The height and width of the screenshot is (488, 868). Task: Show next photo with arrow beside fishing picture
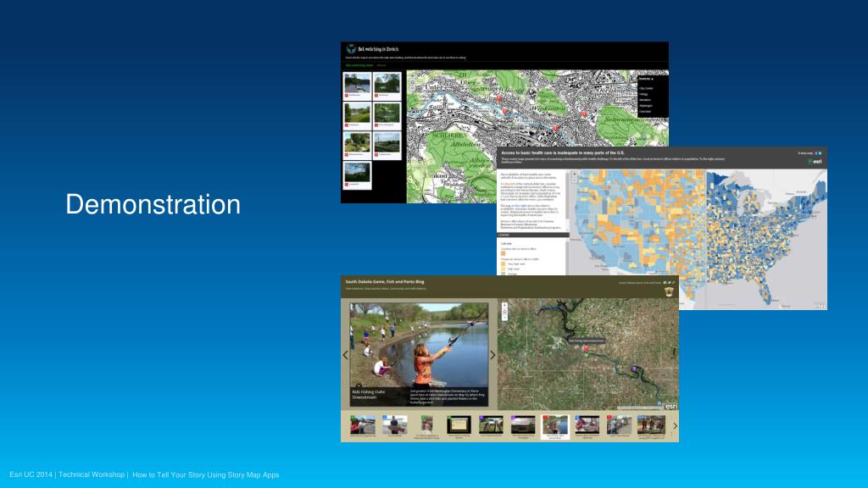pos(492,355)
